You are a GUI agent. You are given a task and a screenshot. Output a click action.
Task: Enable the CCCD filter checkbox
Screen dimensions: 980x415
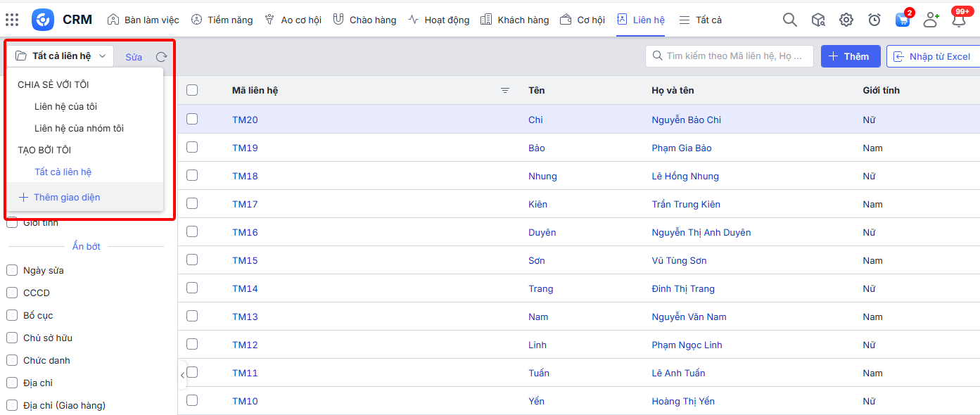coord(12,293)
